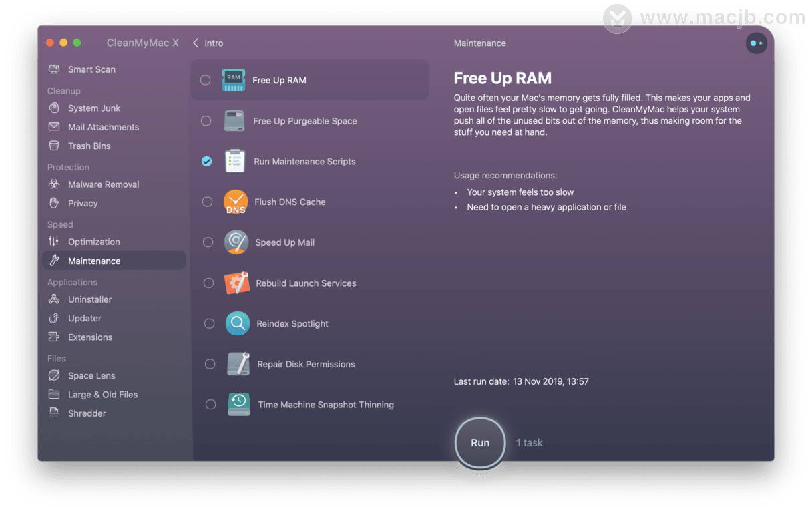Check the Time Machine Snapshot Thinning checkbox
Viewport: 812px width, 511px height.
coord(211,405)
